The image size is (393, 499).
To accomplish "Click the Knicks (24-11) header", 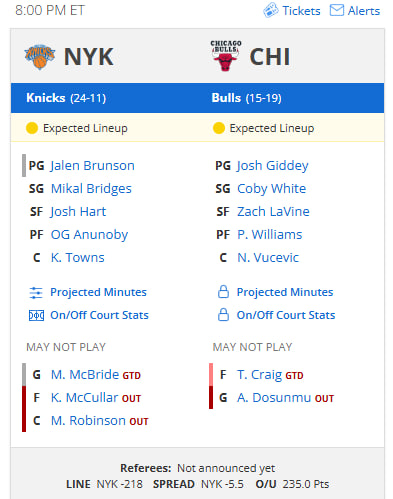I will [66, 98].
